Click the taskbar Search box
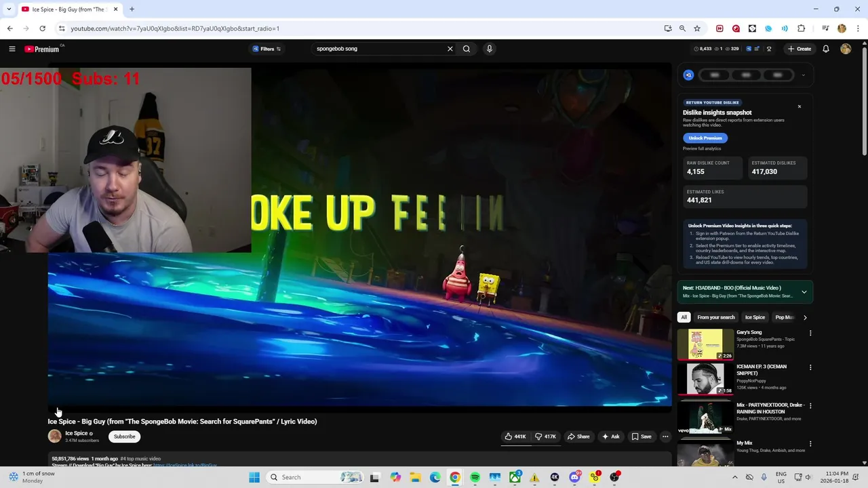The height and width of the screenshot is (488, 868). point(316,477)
